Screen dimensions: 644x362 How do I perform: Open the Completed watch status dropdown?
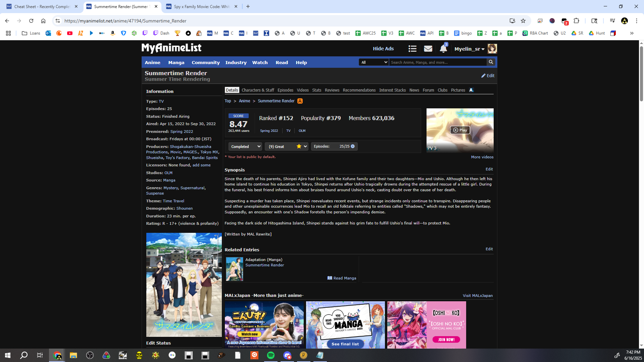[x=245, y=147]
